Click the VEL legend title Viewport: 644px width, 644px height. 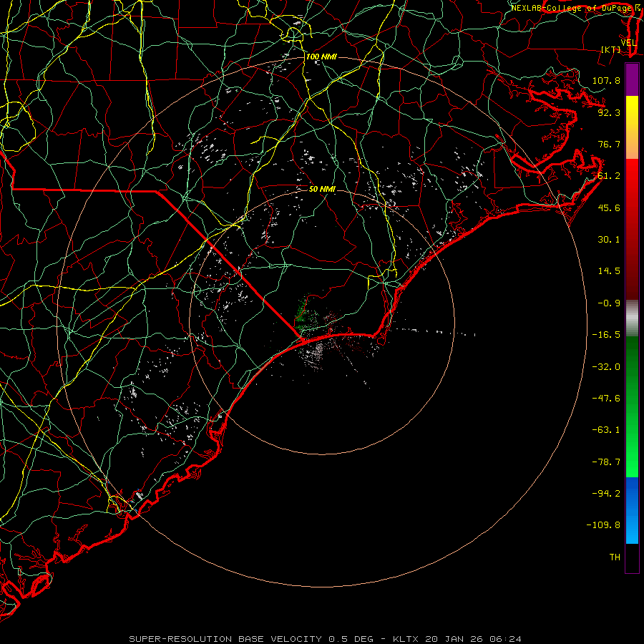point(629,43)
